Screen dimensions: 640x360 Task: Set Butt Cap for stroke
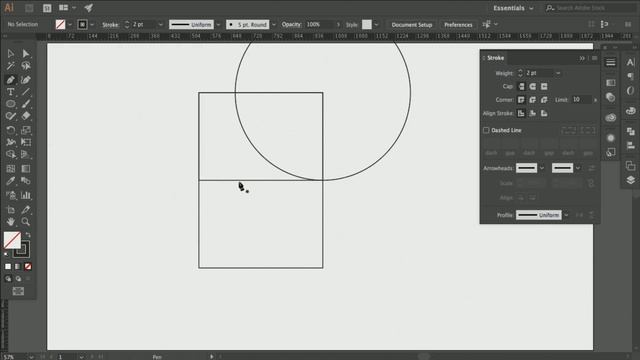coord(521,87)
